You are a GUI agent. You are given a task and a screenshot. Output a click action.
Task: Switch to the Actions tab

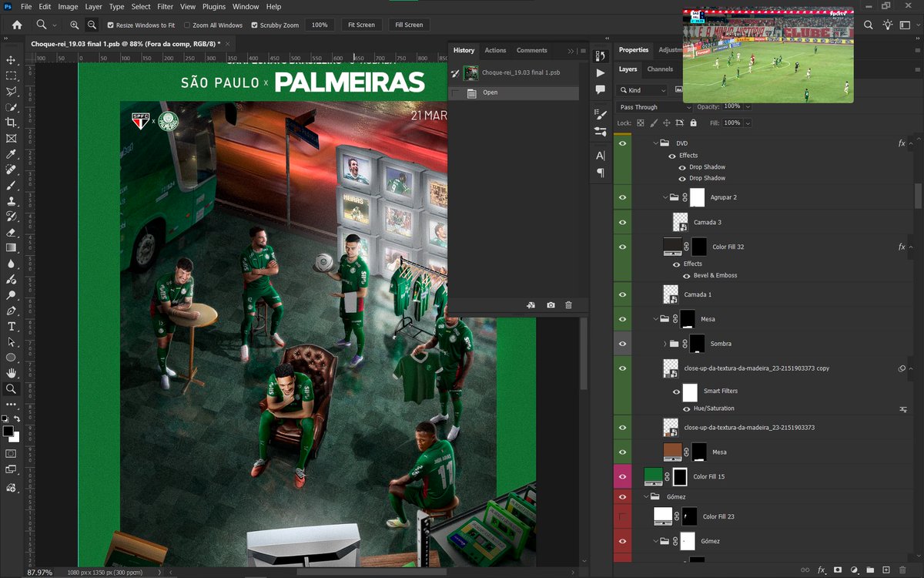click(495, 50)
